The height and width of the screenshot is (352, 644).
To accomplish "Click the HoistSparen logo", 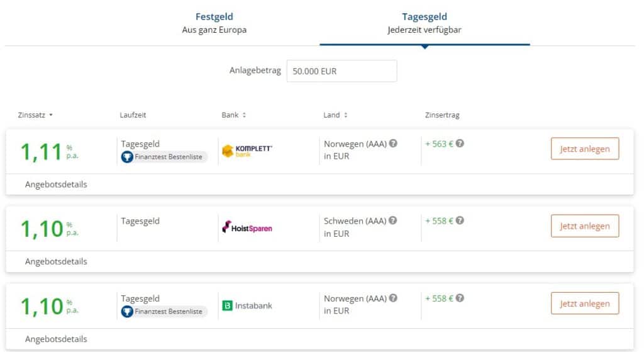I will pyautogui.click(x=247, y=227).
